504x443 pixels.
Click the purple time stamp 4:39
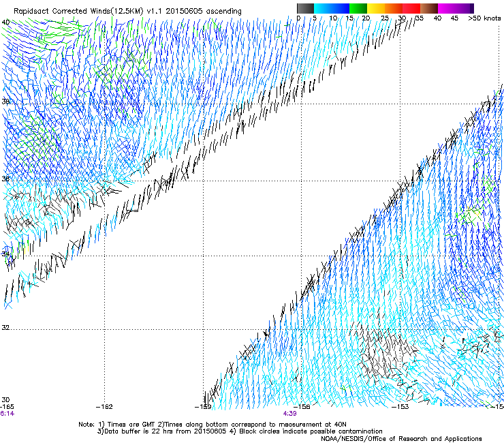coord(289,414)
